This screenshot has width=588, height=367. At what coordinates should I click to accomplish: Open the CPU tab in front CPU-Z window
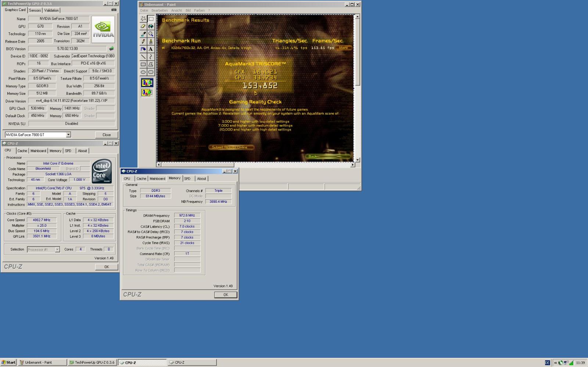coord(127,179)
